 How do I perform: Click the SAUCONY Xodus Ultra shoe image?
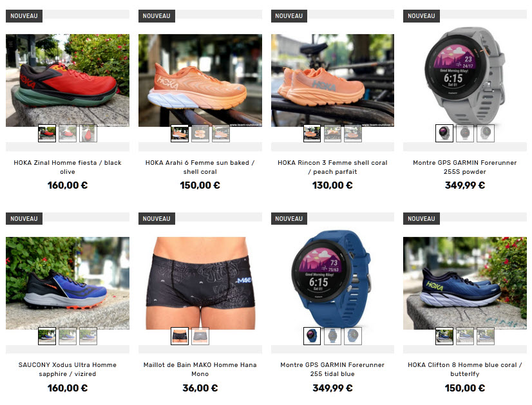point(68,283)
